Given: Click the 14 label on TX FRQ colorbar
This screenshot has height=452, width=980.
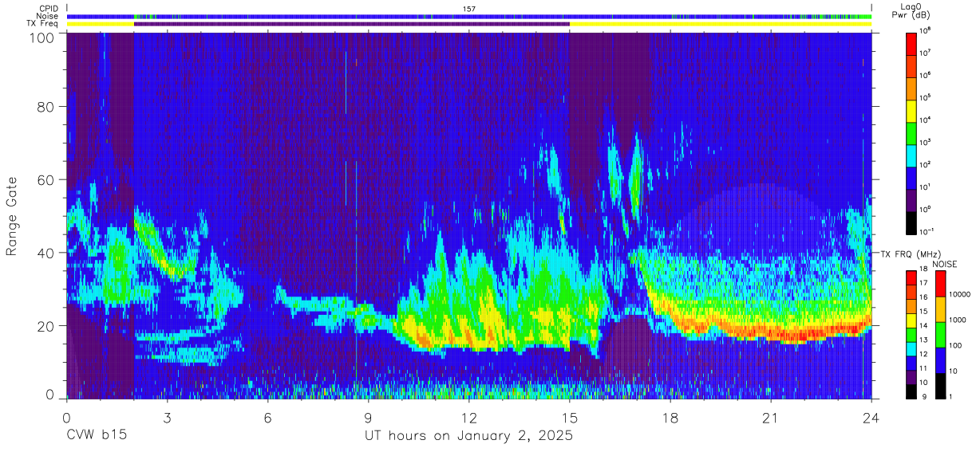Looking at the screenshot, I should tap(926, 328).
